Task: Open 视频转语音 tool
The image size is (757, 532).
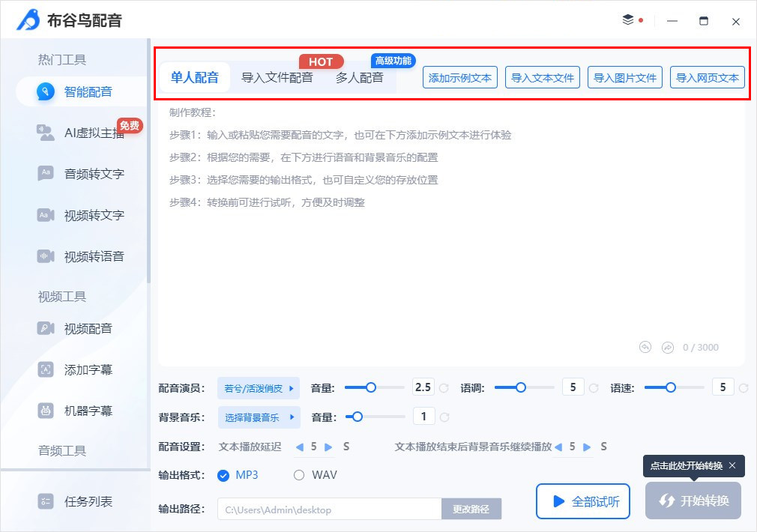Action: (x=82, y=256)
